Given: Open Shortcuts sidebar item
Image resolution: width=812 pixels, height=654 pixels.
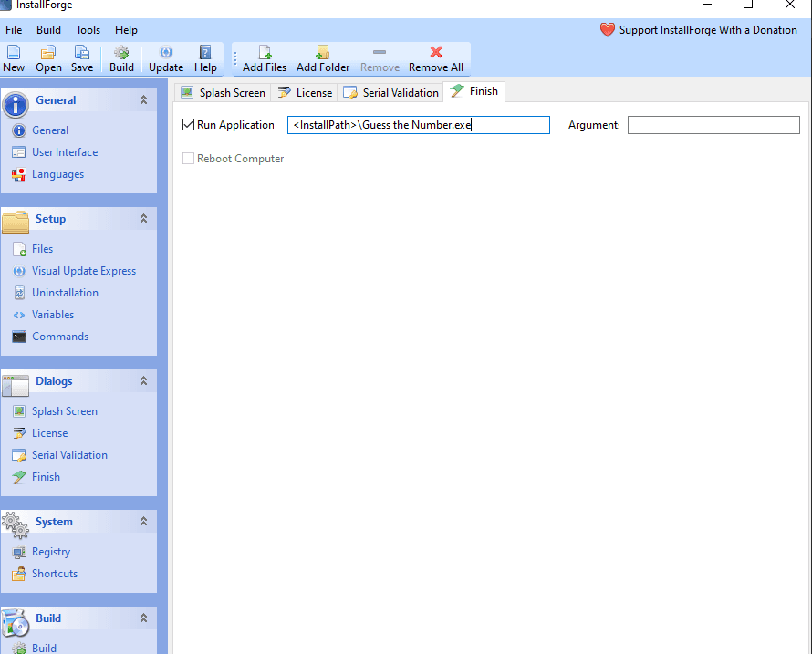Looking at the screenshot, I should pos(55,574).
